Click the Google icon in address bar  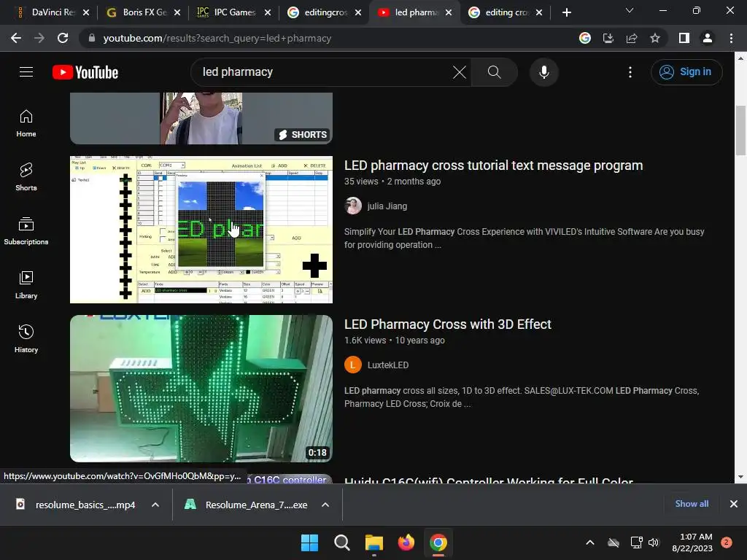coord(585,38)
